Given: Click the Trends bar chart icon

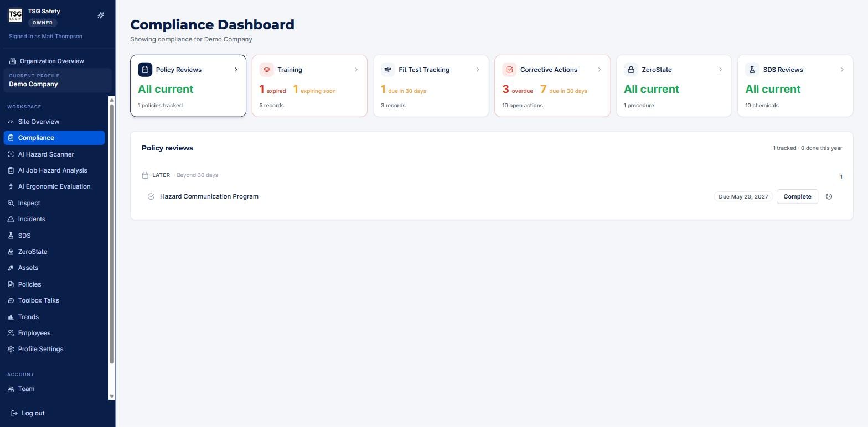Looking at the screenshot, I should click(x=11, y=317).
